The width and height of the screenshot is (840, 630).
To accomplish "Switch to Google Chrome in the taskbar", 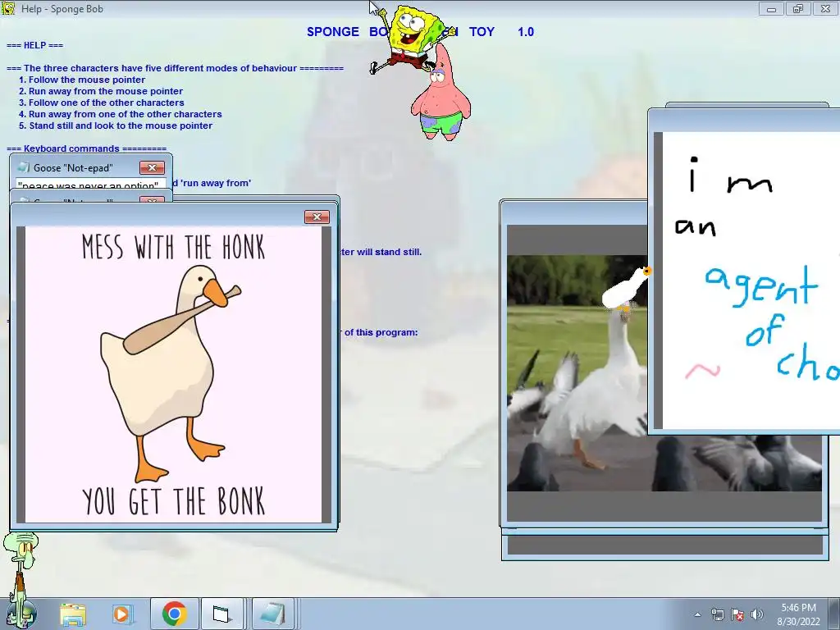I will pyautogui.click(x=174, y=614).
